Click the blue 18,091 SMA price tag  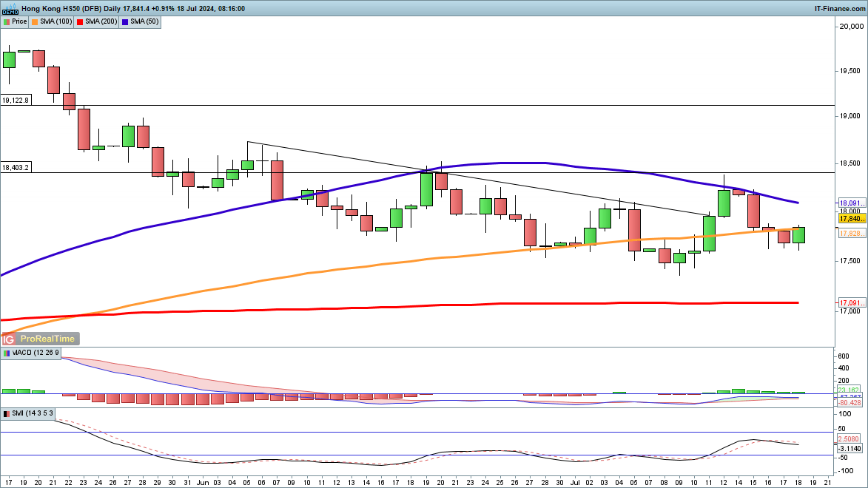(x=852, y=203)
